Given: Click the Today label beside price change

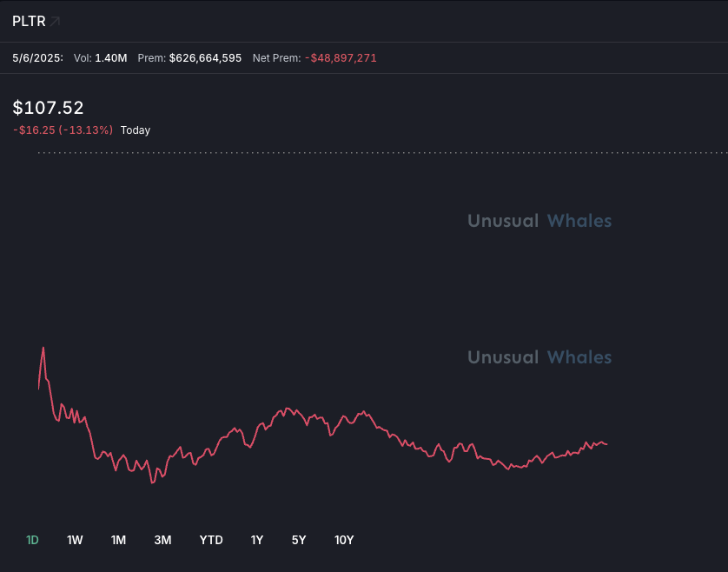Looking at the screenshot, I should click(136, 130).
